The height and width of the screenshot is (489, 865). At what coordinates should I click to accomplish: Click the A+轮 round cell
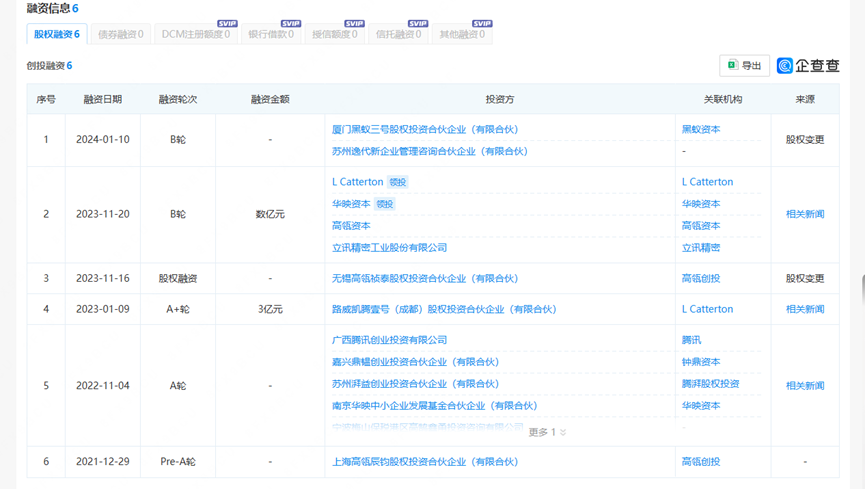click(178, 309)
